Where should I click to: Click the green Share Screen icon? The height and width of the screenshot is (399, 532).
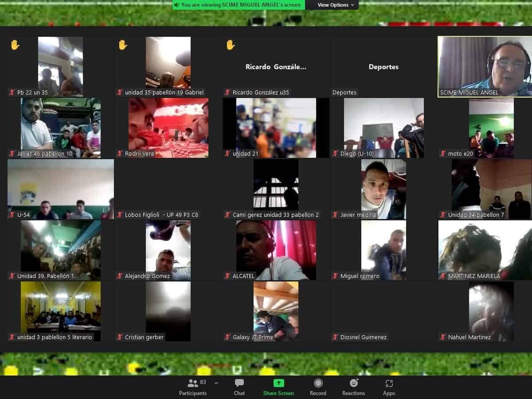(278, 383)
